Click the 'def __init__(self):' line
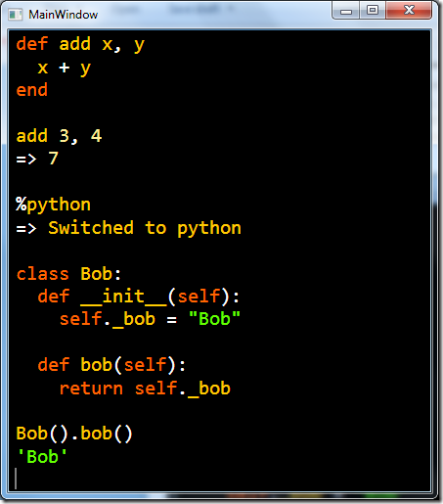443x504 pixels. tap(139, 297)
